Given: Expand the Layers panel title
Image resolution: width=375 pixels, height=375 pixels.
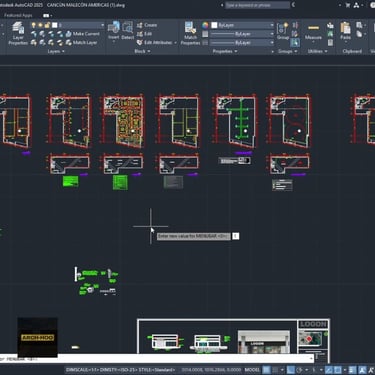Looking at the screenshot, I should click(56, 51).
